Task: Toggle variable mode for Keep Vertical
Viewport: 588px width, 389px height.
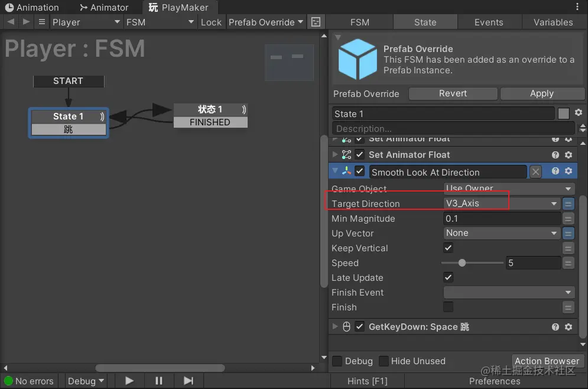Action: 568,248
